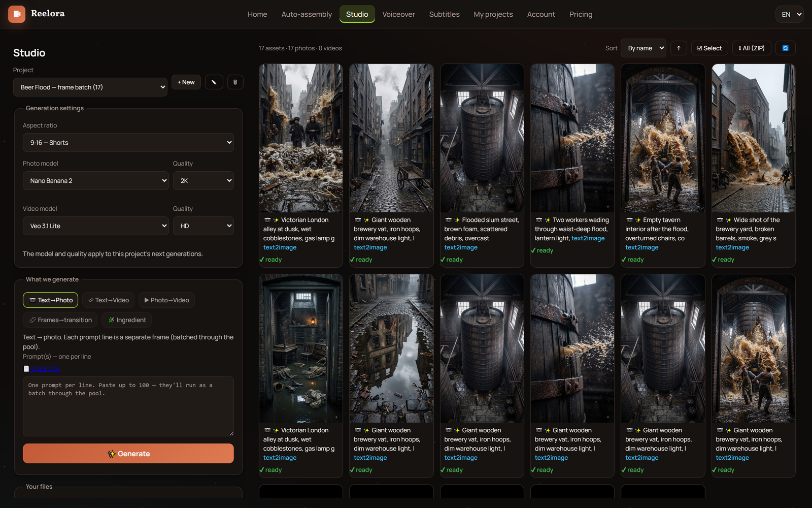
Task: Click into the prompts text area
Action: [128, 406]
